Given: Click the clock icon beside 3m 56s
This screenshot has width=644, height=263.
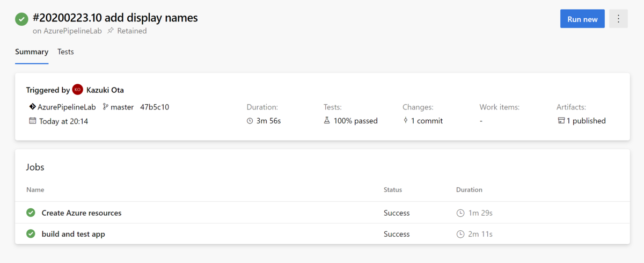Looking at the screenshot, I should coord(250,121).
